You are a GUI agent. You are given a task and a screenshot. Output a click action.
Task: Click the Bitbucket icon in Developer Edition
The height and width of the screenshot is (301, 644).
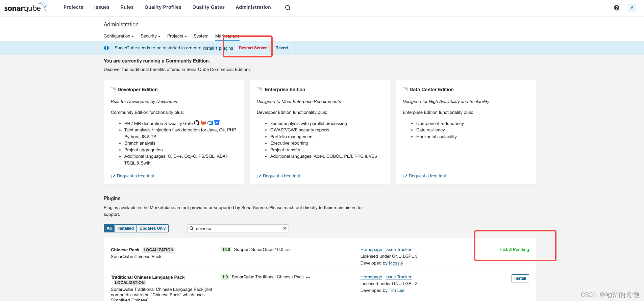pyautogui.click(x=217, y=123)
